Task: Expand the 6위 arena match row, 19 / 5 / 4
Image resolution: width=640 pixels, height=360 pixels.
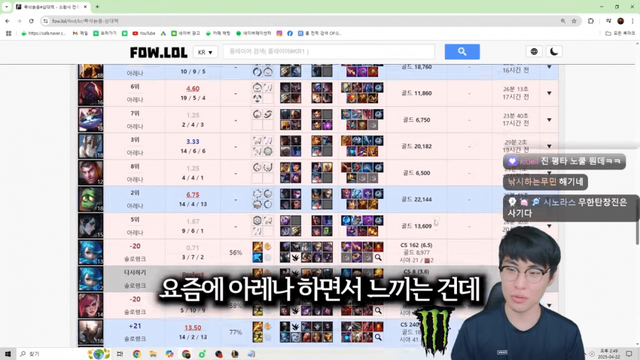Action: coord(549,93)
